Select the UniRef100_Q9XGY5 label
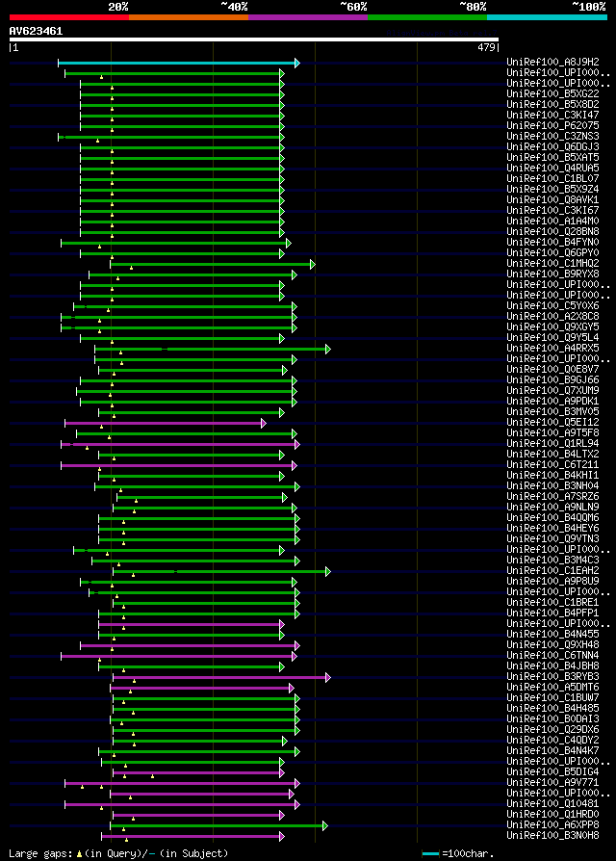Viewport: 616px width, 861px height. coord(552,327)
